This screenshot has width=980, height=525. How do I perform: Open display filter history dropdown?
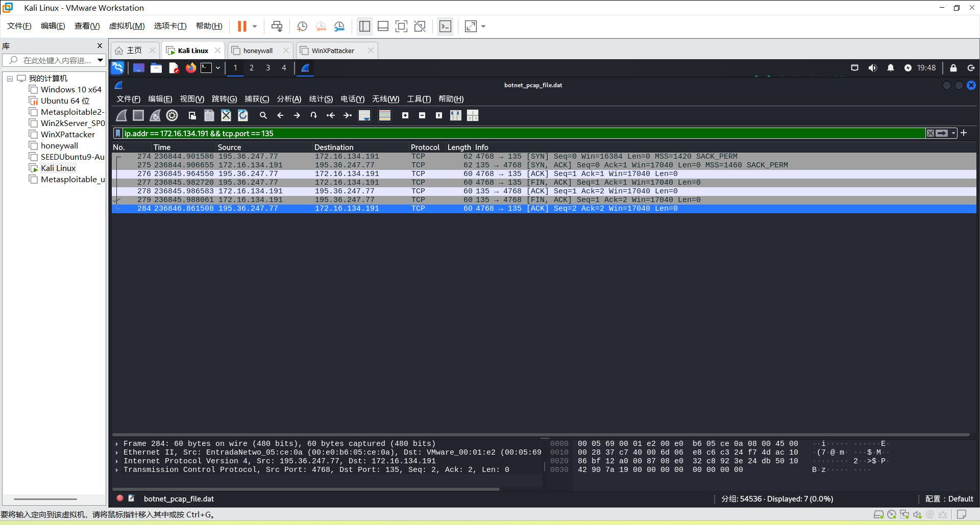[x=953, y=134]
